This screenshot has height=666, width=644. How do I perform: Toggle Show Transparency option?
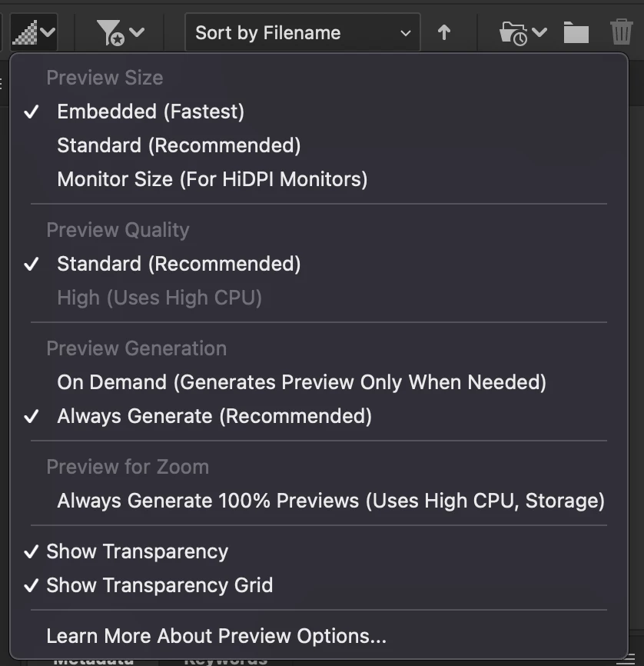click(x=137, y=551)
